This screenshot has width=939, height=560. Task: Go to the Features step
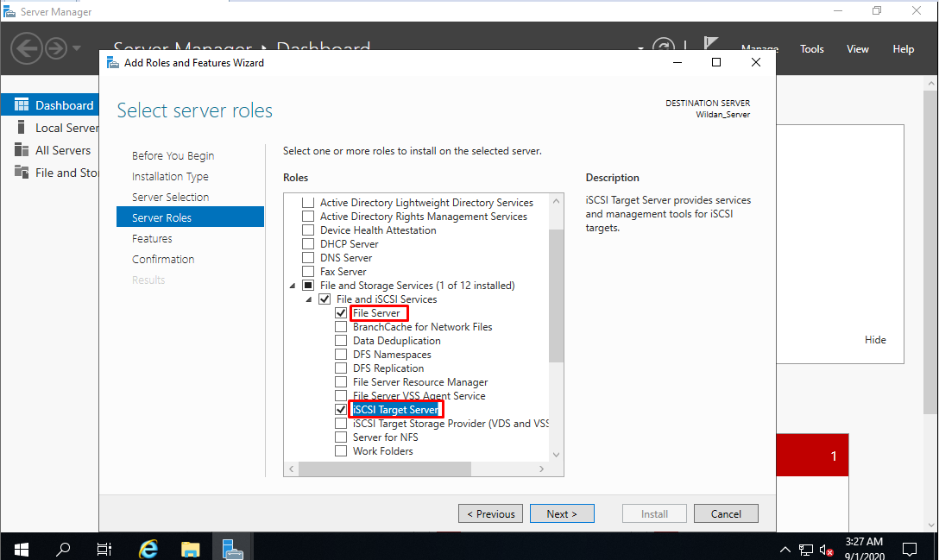(152, 238)
